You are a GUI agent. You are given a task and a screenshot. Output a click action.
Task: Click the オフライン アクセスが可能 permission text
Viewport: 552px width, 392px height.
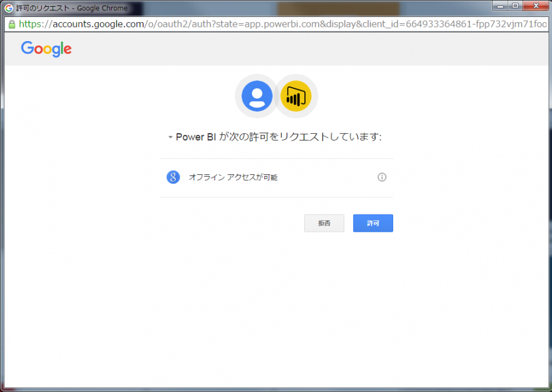pos(233,177)
